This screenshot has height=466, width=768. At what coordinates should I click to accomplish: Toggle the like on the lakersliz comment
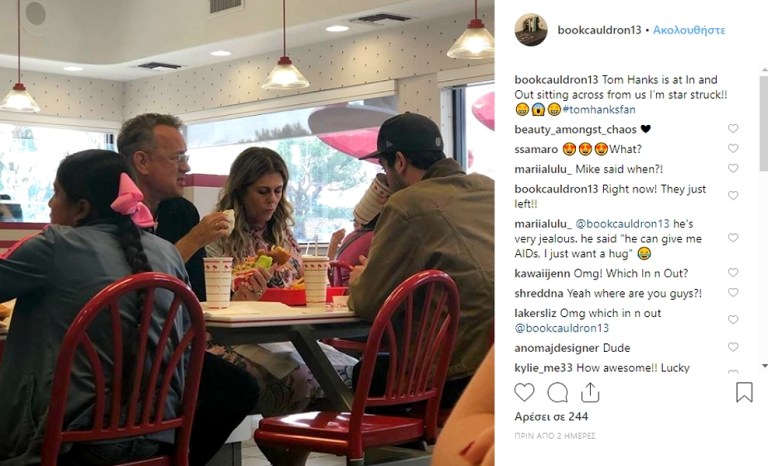pos(733,319)
